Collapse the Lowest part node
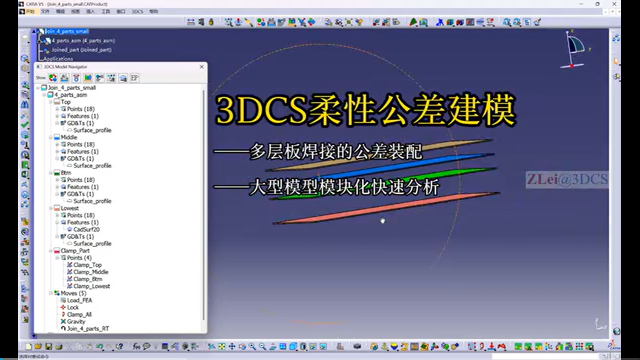Screen dimensions: 640x360 (x=51, y=208)
